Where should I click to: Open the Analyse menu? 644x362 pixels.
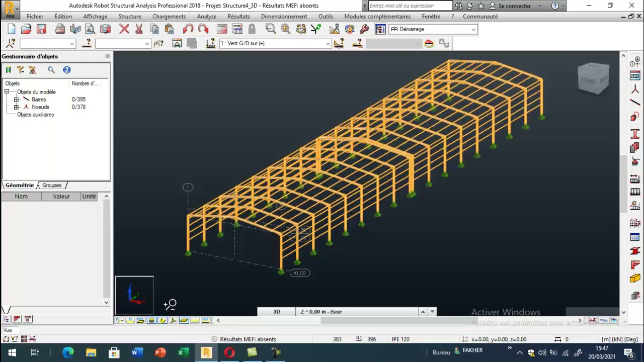click(207, 17)
